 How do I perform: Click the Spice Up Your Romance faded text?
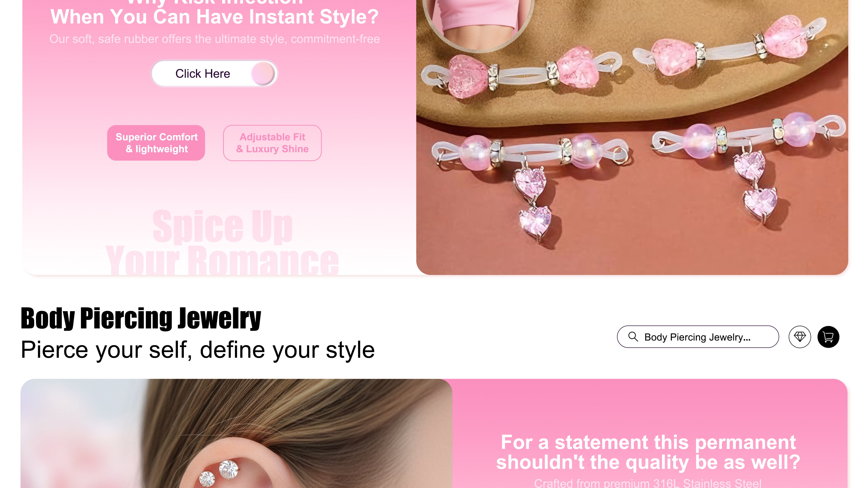pos(222,242)
